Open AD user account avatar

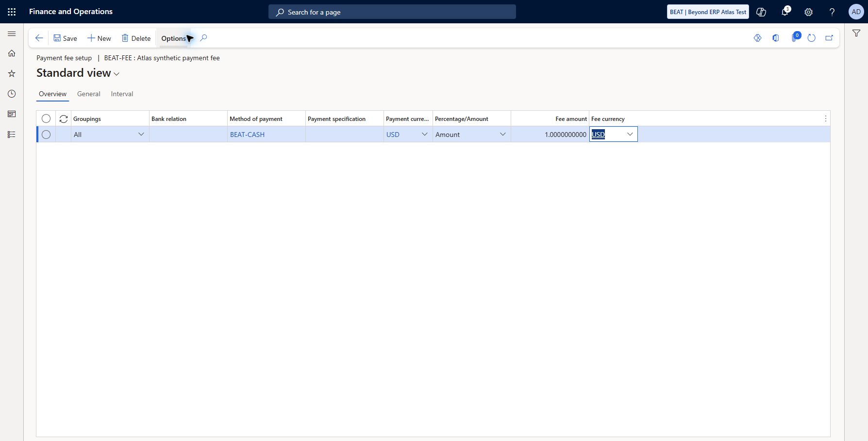click(856, 12)
